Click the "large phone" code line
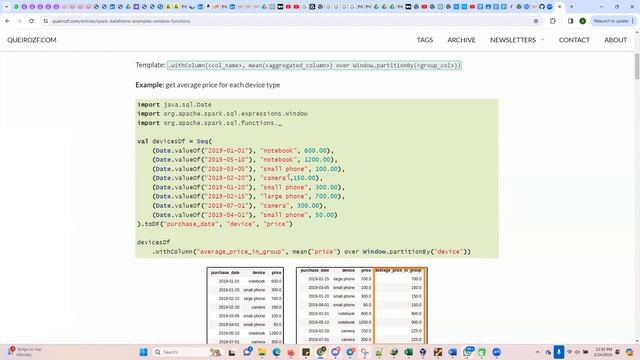 (249, 196)
